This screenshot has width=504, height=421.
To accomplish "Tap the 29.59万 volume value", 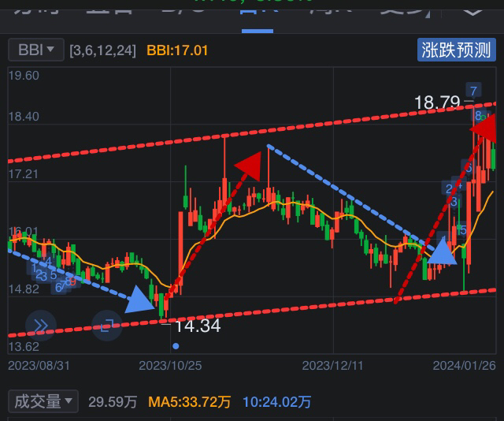I will pos(113,402).
